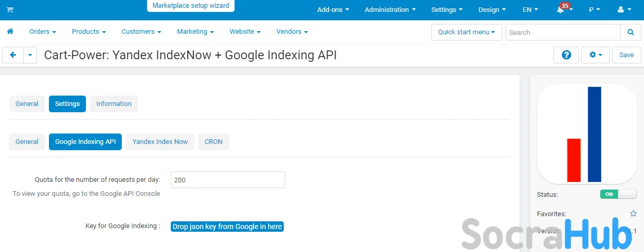Open the EN language selector
This screenshot has height=252, width=644.
pos(531,10)
